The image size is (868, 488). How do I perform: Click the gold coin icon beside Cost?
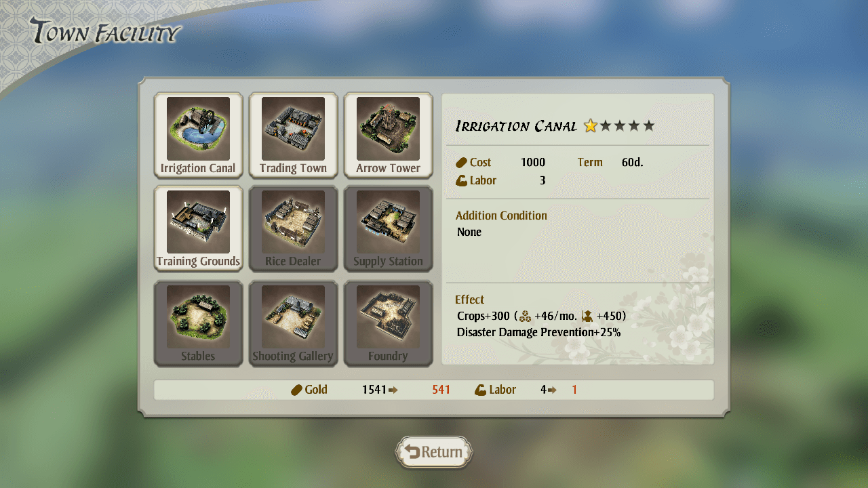[461, 163]
